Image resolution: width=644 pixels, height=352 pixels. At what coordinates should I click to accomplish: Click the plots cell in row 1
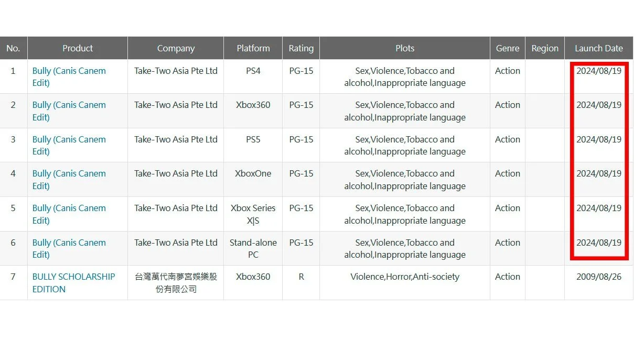pos(405,76)
